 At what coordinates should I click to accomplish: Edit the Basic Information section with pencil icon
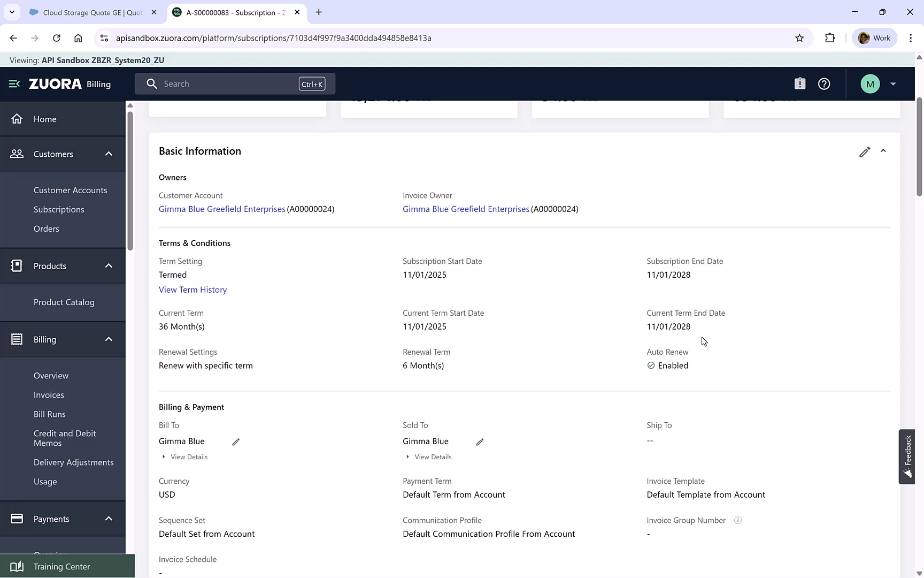tap(865, 152)
